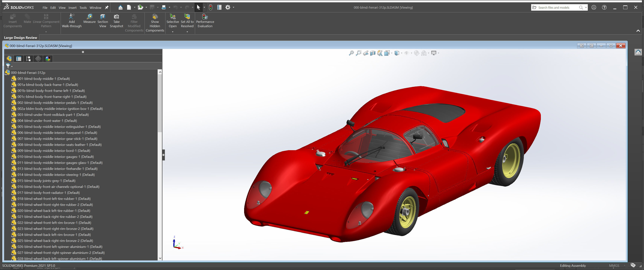Click the Add Walk-through tool
644x270 pixels.
[72, 21]
